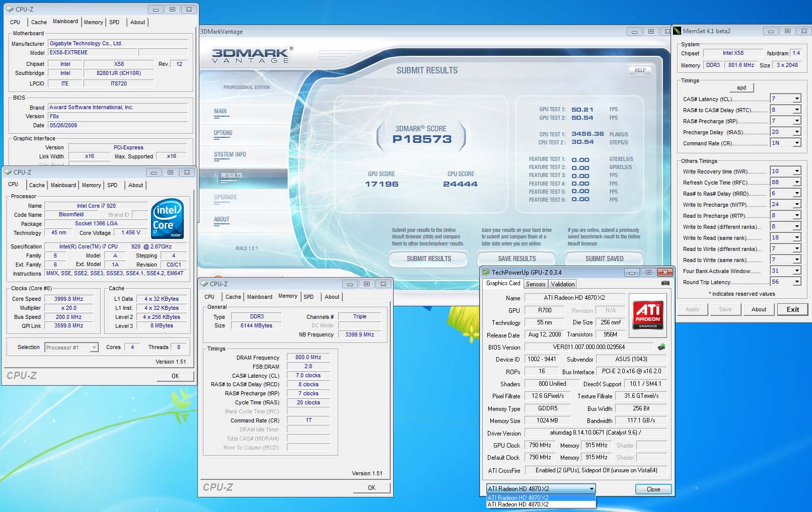
Task: Click the MemSet memory frequency 801.6 MHz
Action: 741,65
